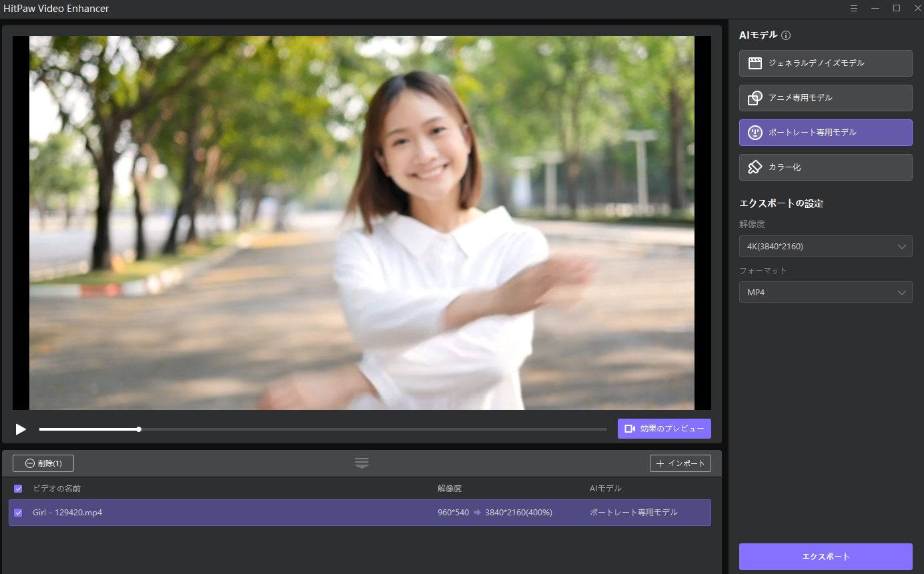
Task: Open the 解像度 resolution dropdown
Action: (x=825, y=246)
